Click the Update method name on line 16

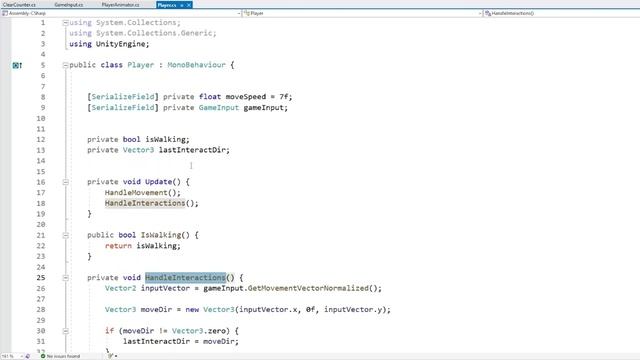158,182
